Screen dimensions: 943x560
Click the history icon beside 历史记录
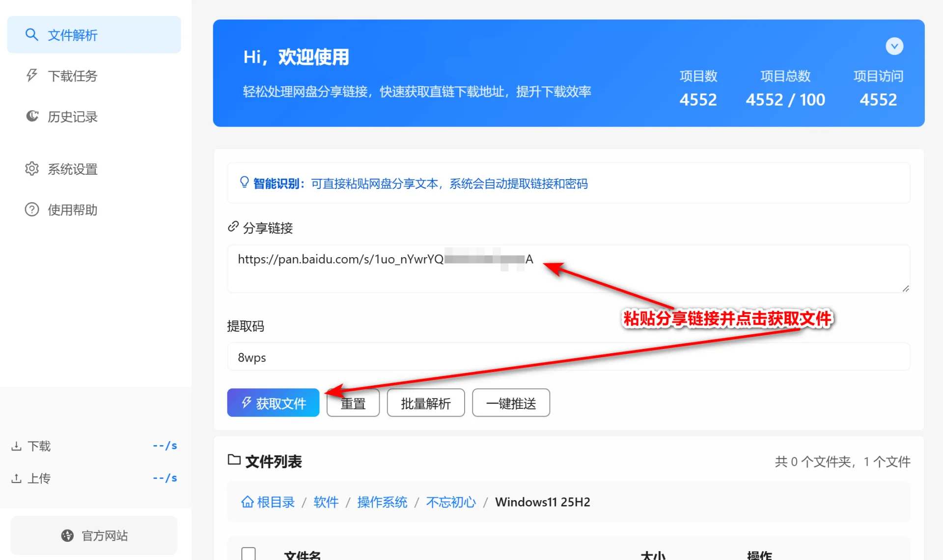coord(32,116)
